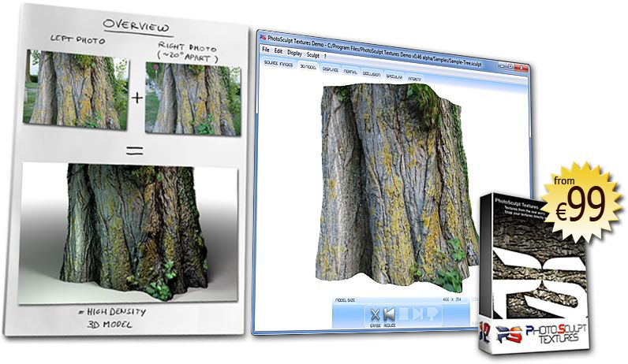
Task: Click the greyed-out arrow icon after step-forward
Action: pyautogui.click(x=432, y=314)
